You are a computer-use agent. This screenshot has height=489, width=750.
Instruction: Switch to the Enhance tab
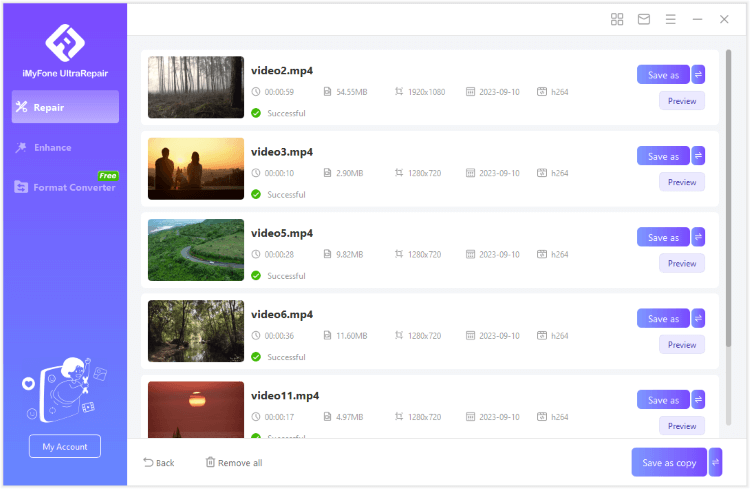click(x=52, y=147)
